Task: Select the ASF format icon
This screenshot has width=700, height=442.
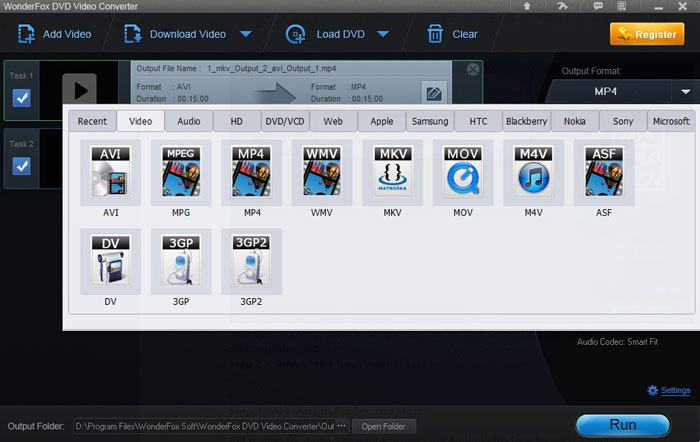Action: tap(604, 172)
